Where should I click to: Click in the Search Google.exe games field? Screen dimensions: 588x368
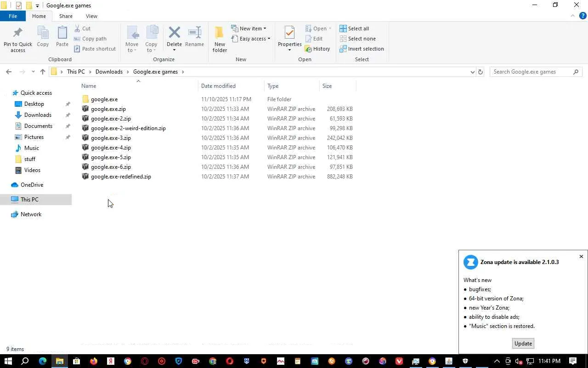click(x=531, y=72)
